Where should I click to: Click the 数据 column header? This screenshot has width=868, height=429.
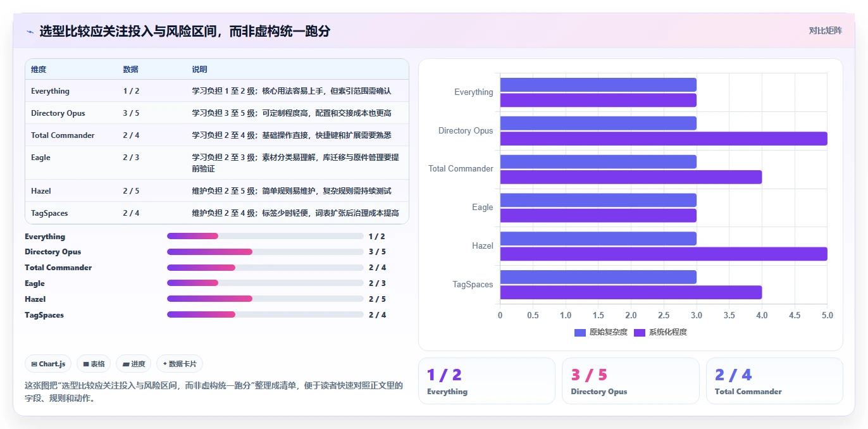click(x=130, y=70)
